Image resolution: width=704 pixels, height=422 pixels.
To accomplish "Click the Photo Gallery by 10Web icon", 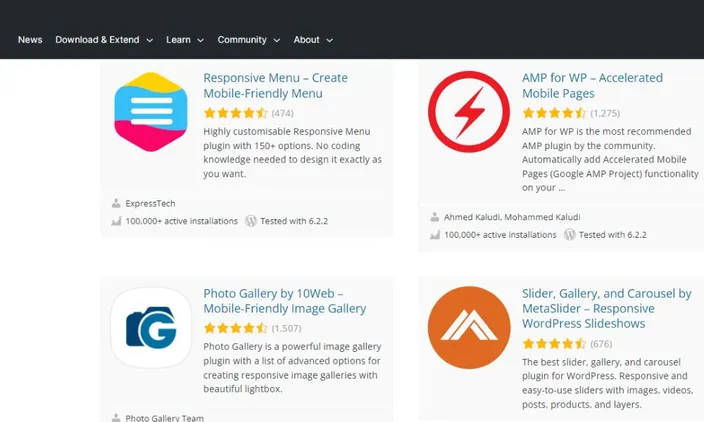I will click(x=151, y=328).
